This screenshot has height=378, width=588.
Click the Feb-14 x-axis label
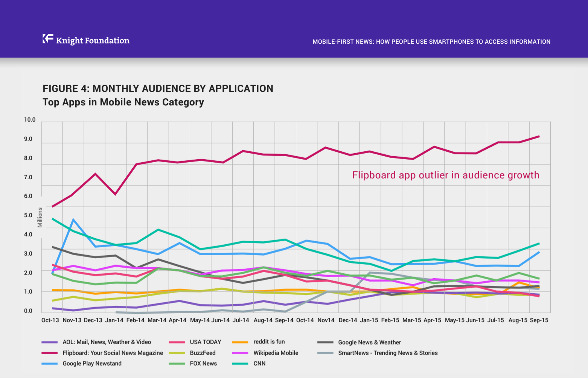coord(136,320)
